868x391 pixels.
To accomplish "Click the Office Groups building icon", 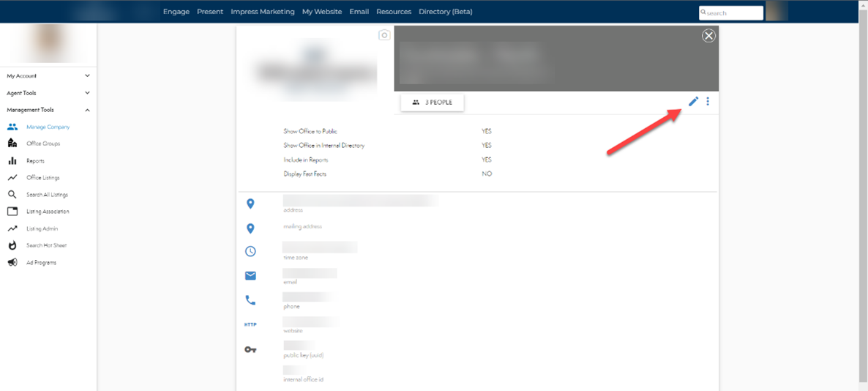I will coord(12,144).
